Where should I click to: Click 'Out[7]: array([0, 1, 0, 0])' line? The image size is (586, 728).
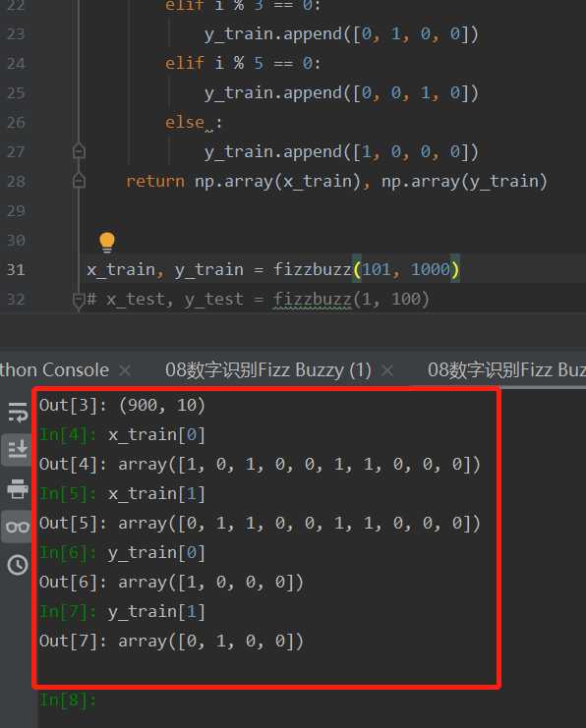171,642
